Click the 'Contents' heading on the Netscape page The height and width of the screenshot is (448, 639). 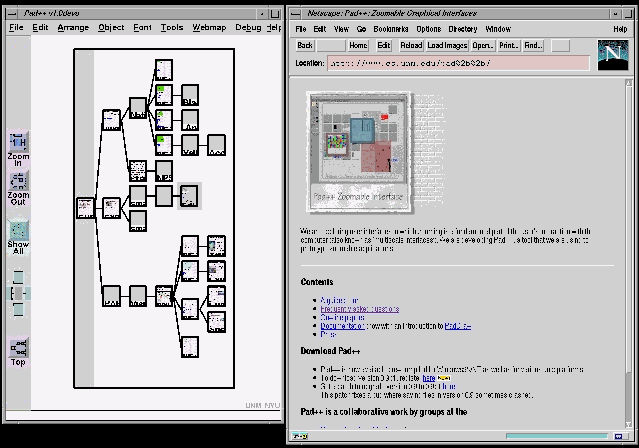point(317,282)
